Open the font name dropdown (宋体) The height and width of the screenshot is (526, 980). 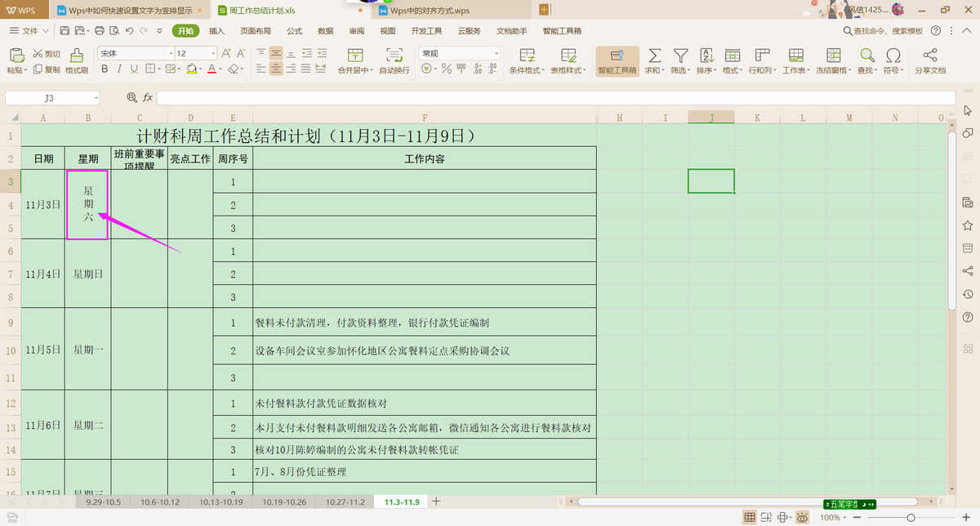170,53
